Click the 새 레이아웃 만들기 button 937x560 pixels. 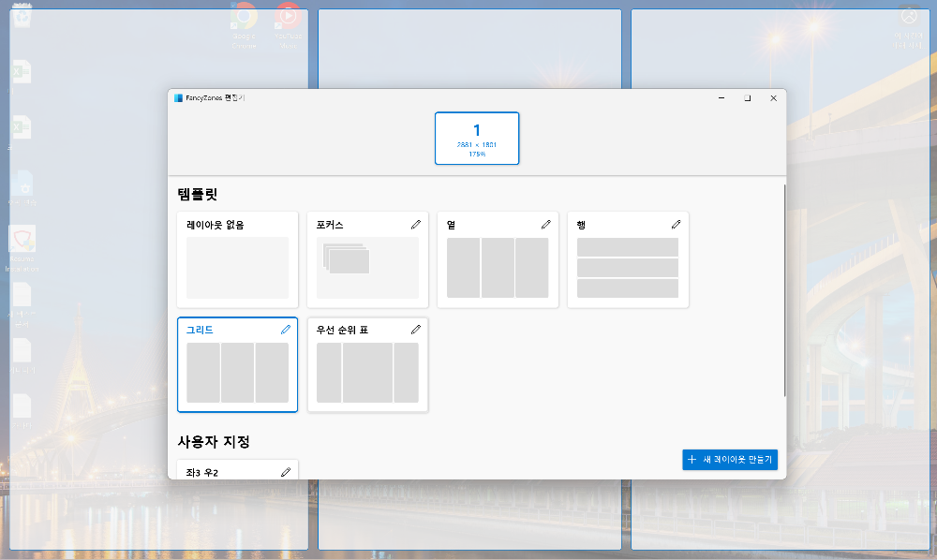[x=730, y=460]
